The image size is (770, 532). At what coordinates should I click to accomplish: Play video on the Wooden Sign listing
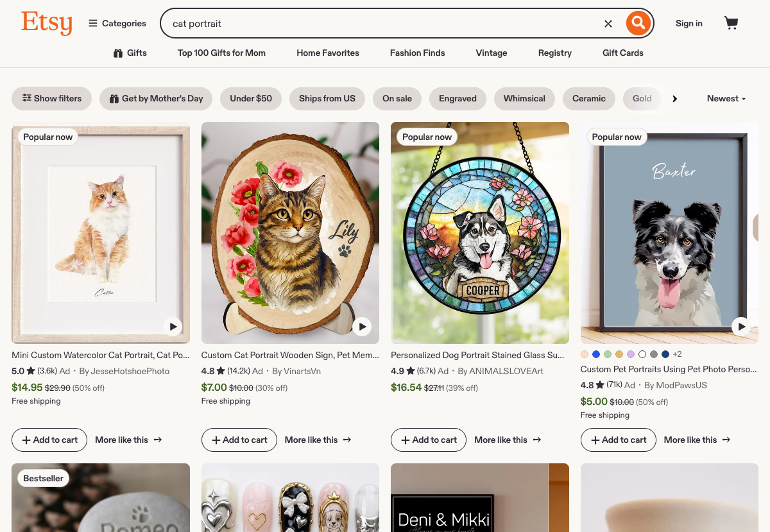pyautogui.click(x=362, y=327)
